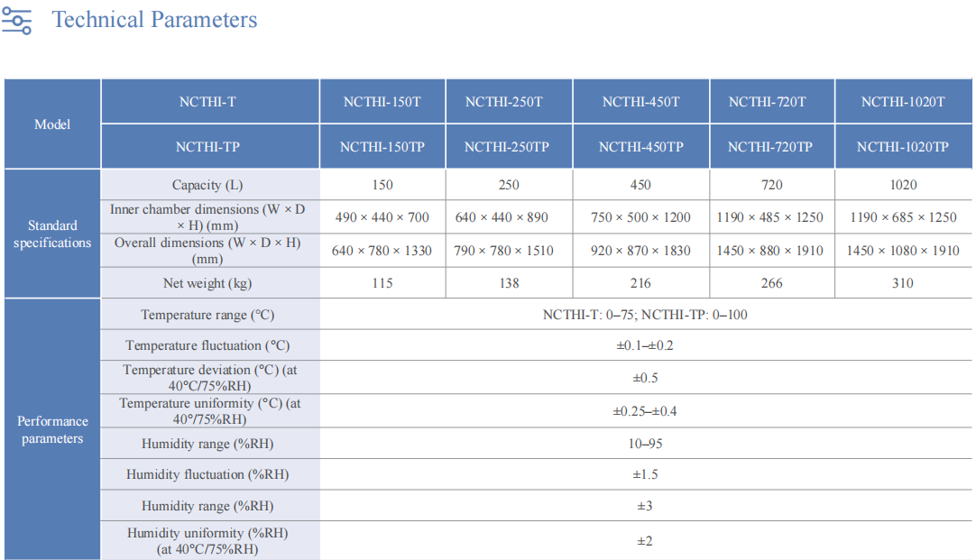This screenshot has height=560, width=976.
Task: Select the Capacity (L) row label
Action: (208, 185)
